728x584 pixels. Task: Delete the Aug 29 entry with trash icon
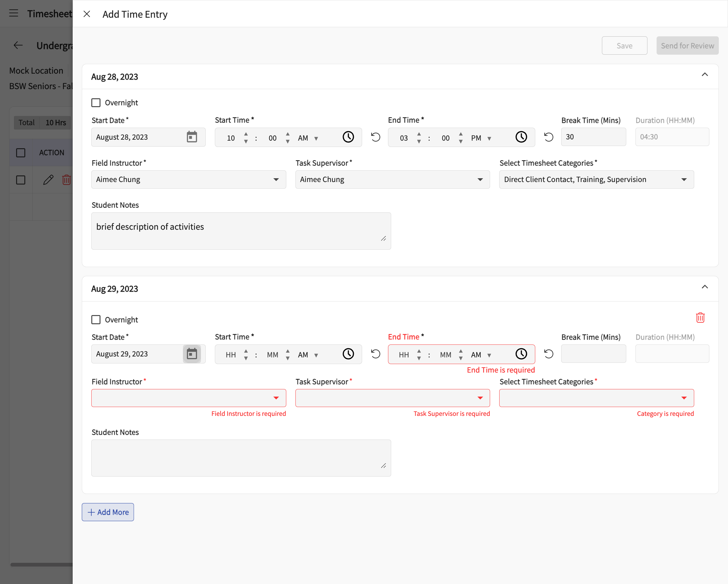[700, 318]
